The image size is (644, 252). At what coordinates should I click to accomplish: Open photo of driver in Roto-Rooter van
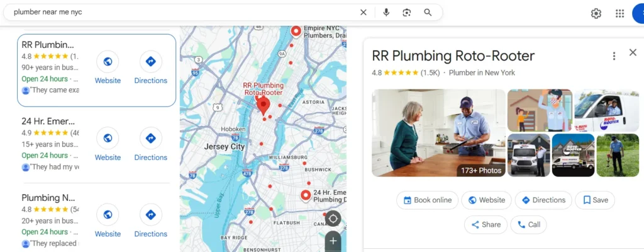(607, 110)
